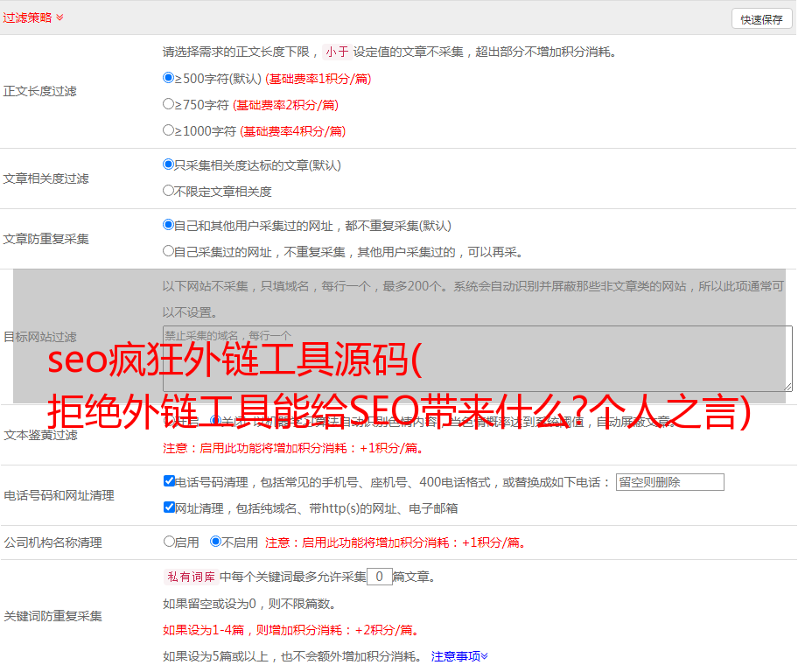Click the 小于 highlighted tag

coord(337,52)
